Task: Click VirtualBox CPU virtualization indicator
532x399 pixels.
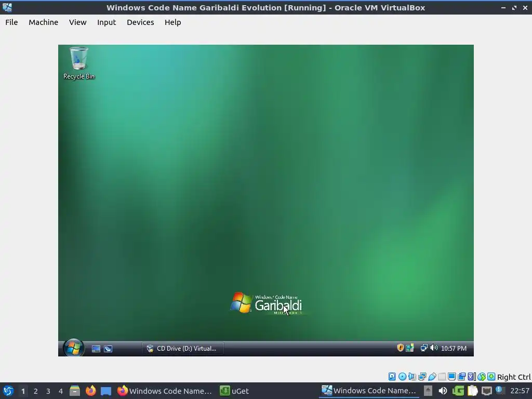Action: [x=472, y=377]
